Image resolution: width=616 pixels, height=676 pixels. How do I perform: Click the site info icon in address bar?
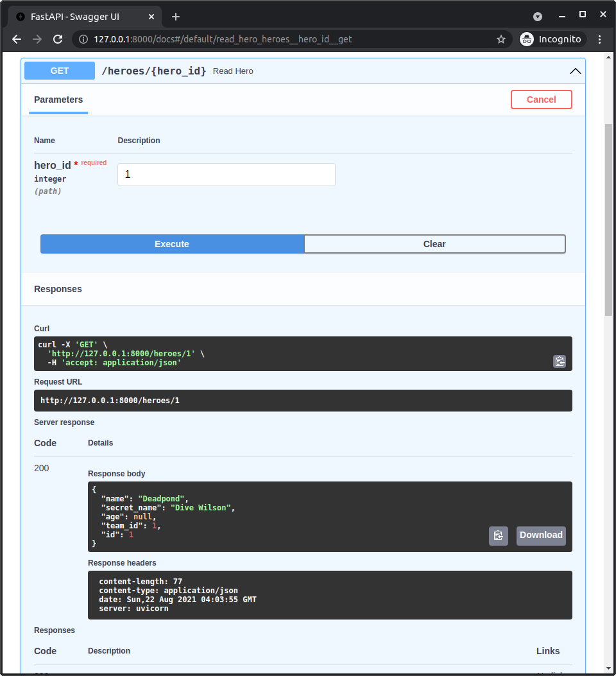84,39
